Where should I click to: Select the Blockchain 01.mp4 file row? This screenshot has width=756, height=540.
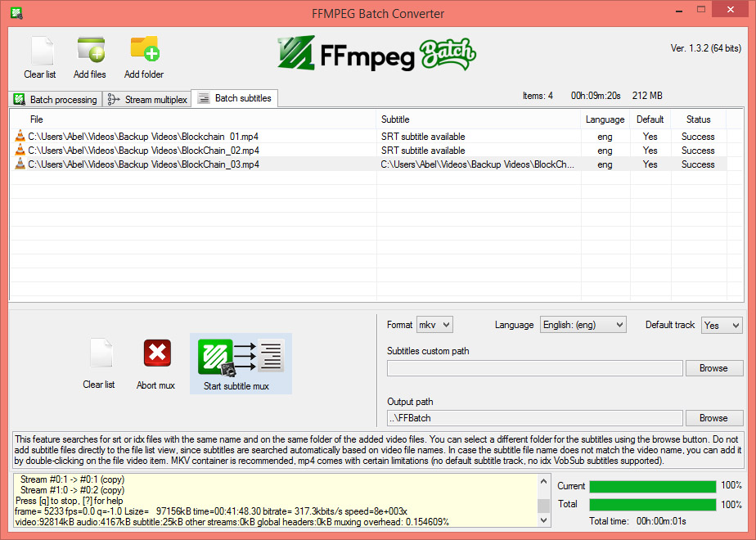pos(369,137)
